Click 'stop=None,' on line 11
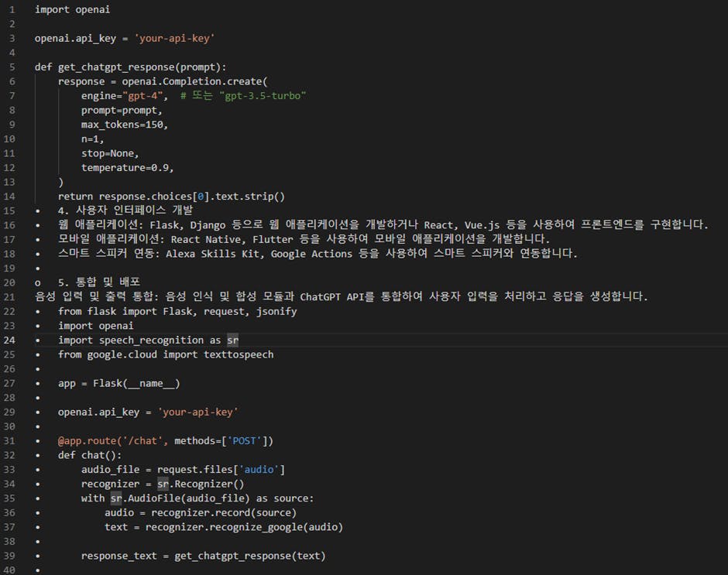The image size is (728, 575). (x=110, y=153)
